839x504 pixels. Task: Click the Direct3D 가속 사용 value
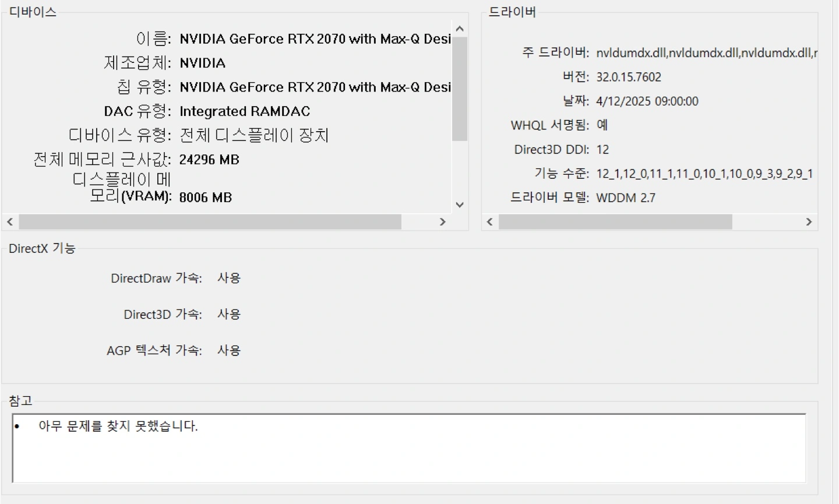click(229, 314)
